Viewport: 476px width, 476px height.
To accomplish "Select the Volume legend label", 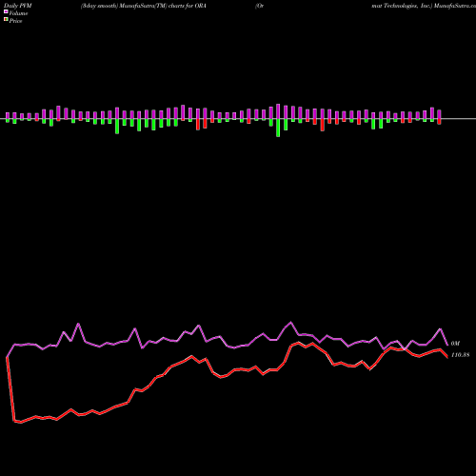I will 18,13.
